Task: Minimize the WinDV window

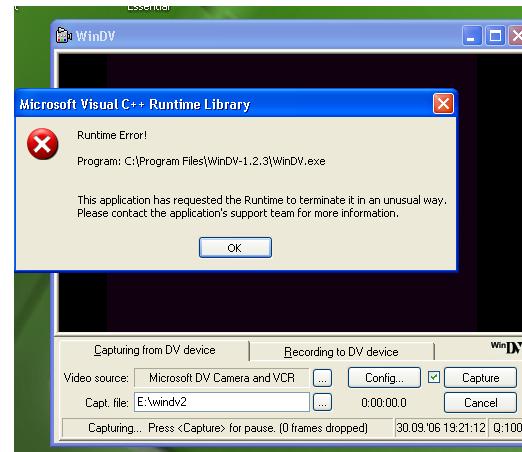Action: tap(472, 36)
